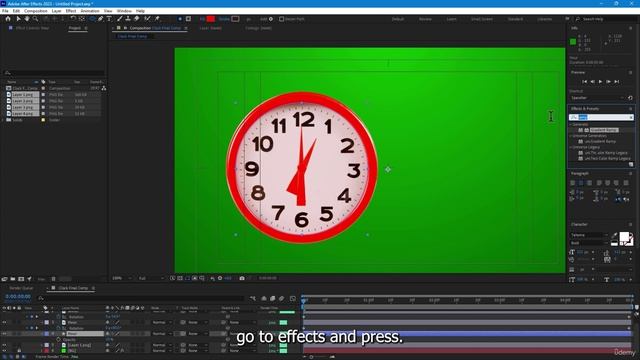Image resolution: width=640 pixels, height=360 pixels.
Task: Open the Paragraph panel menu
Action: [x=631, y=173]
